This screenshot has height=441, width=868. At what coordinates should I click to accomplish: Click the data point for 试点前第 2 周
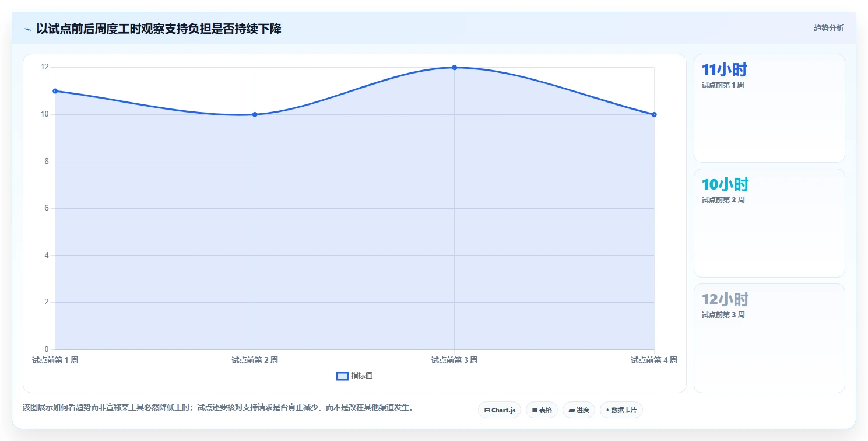[x=255, y=114]
